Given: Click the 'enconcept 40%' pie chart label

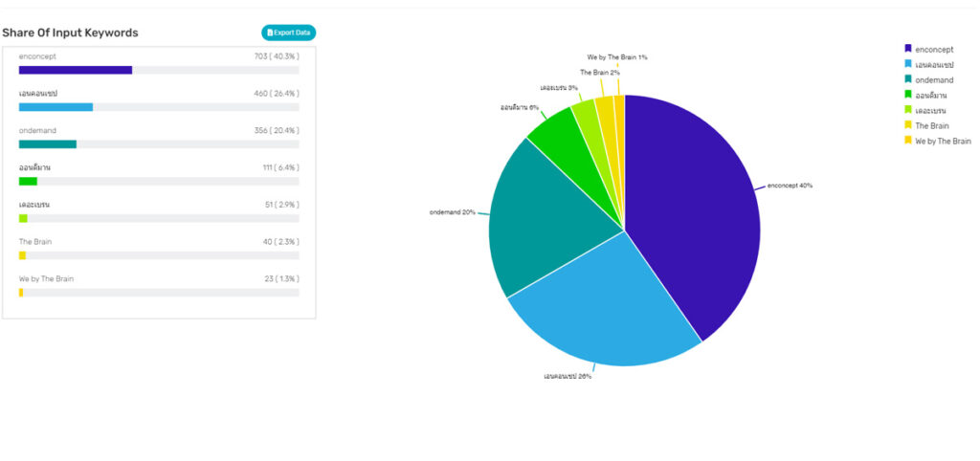Looking at the screenshot, I should (790, 186).
